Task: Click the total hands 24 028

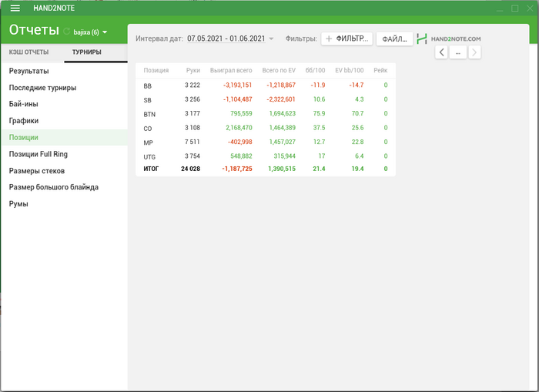Action: 190,169
